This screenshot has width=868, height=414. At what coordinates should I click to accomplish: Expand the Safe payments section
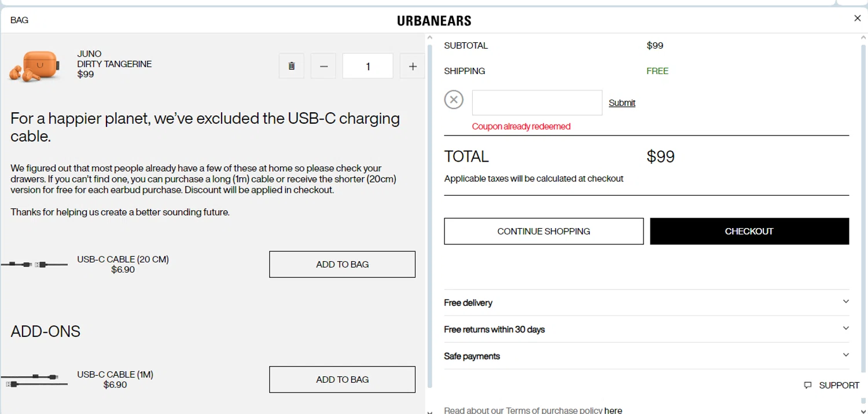[x=646, y=356]
